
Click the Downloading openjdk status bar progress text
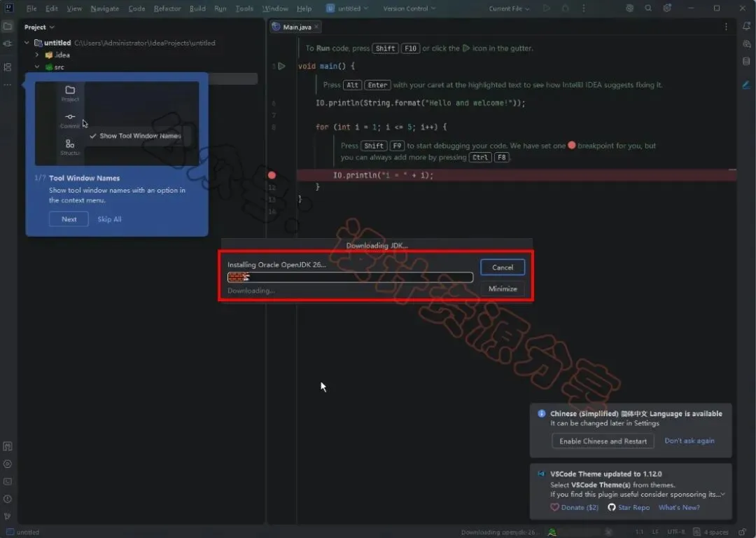(499, 532)
